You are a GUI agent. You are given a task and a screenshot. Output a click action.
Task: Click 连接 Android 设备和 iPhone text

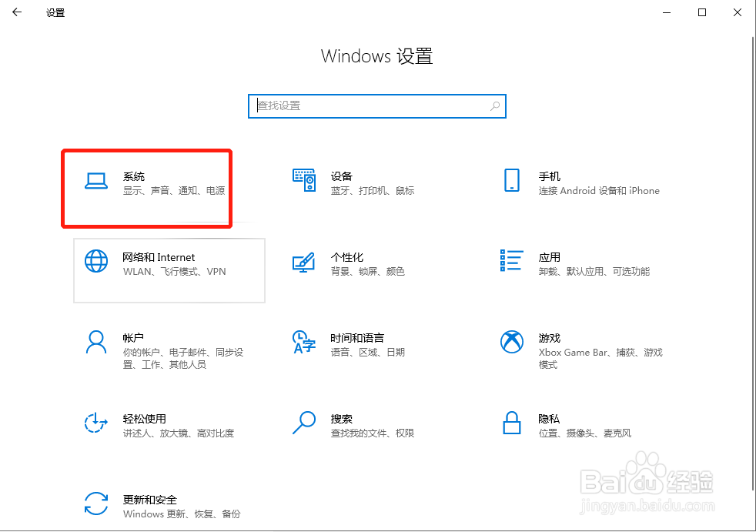point(599,190)
